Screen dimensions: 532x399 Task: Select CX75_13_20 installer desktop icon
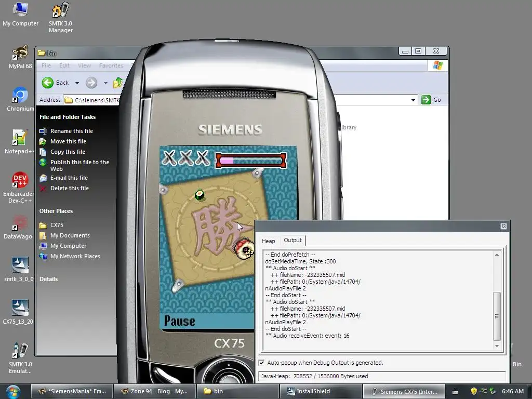[20, 312]
